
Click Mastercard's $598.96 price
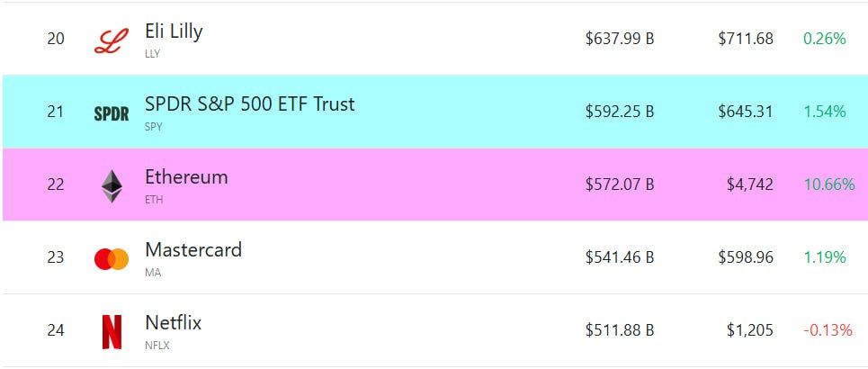746,257
